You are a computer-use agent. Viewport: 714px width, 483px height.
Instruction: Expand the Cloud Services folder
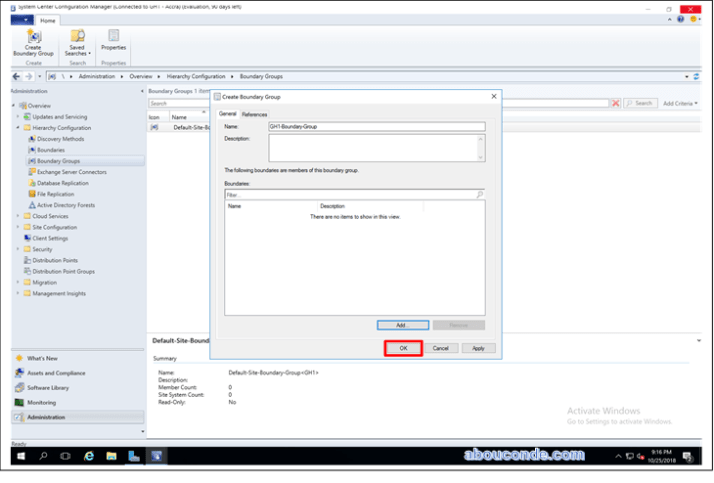click(17, 216)
